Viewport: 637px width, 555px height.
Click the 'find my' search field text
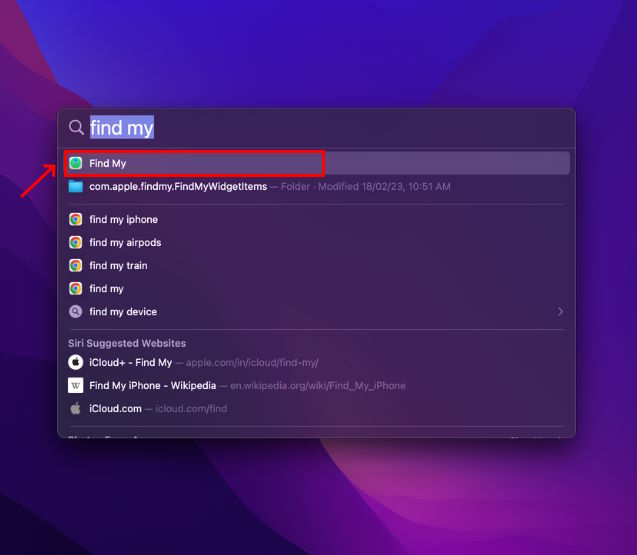click(122, 127)
